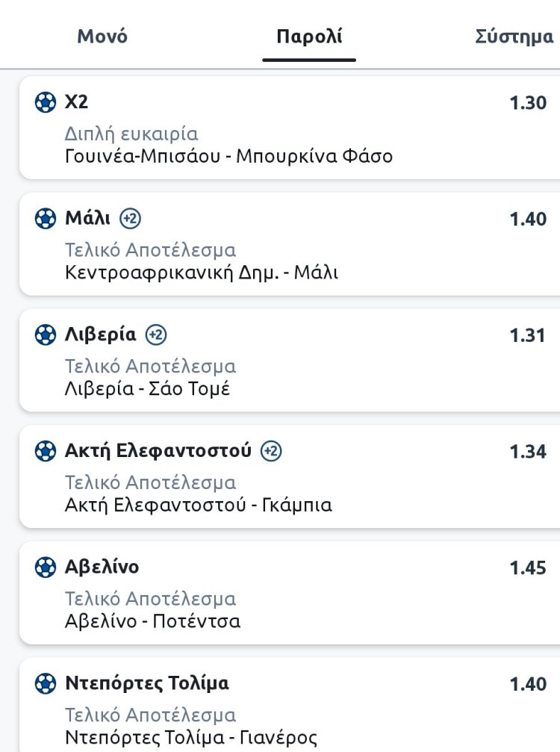Tap soccer ball icon by Ακτή Ελεφαντοστού selection

[46, 451]
